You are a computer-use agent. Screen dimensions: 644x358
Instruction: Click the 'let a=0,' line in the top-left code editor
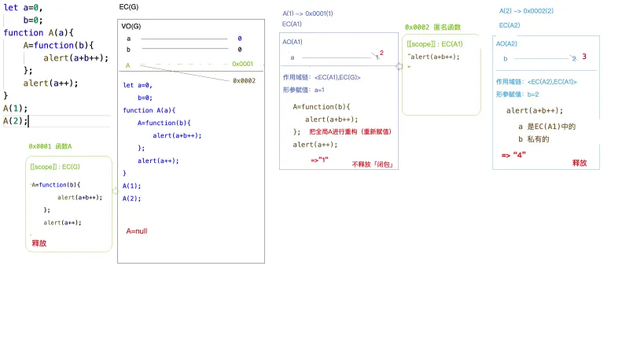[23, 8]
